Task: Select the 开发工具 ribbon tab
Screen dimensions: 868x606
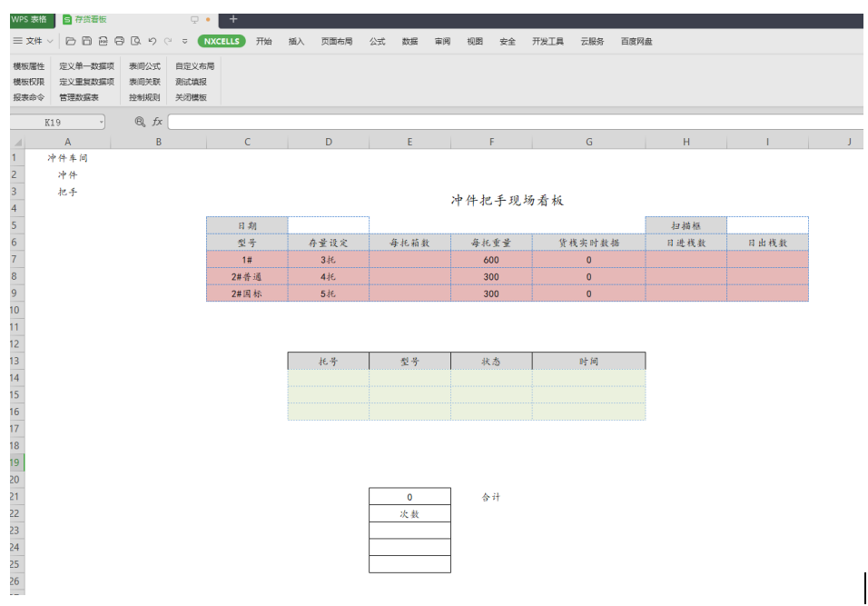Action: tap(547, 41)
